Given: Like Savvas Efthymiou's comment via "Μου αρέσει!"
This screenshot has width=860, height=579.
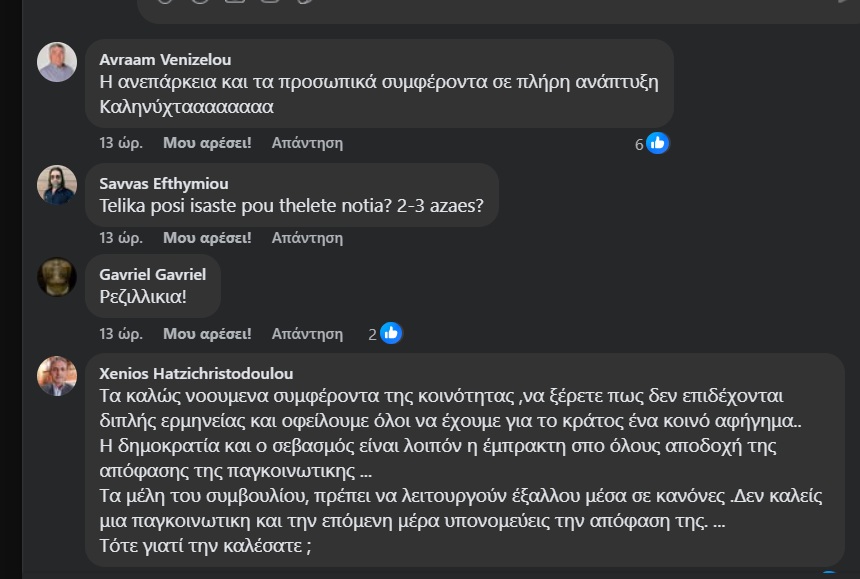Looking at the screenshot, I should coord(207,238).
